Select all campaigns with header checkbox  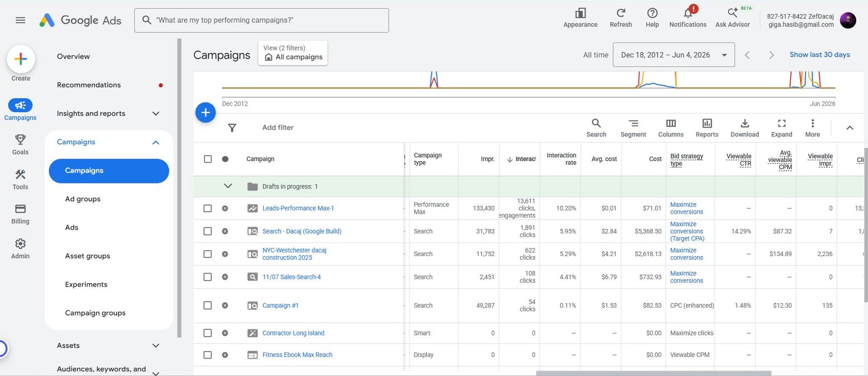coord(208,159)
